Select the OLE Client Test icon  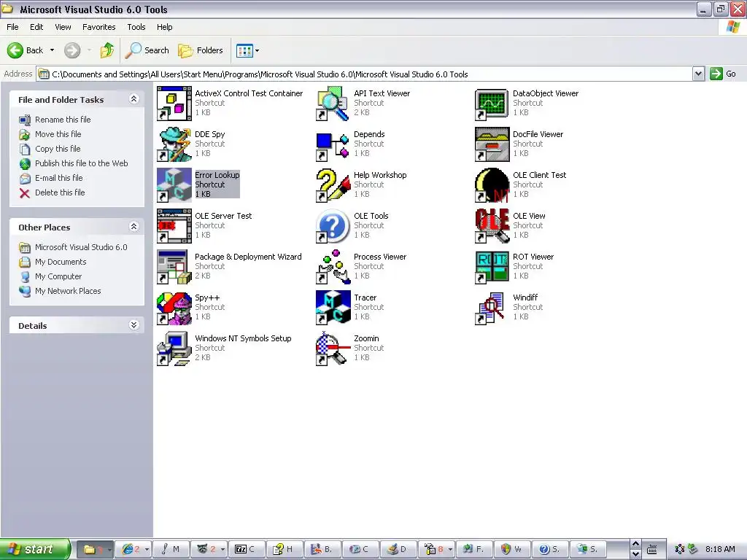pyautogui.click(x=492, y=185)
